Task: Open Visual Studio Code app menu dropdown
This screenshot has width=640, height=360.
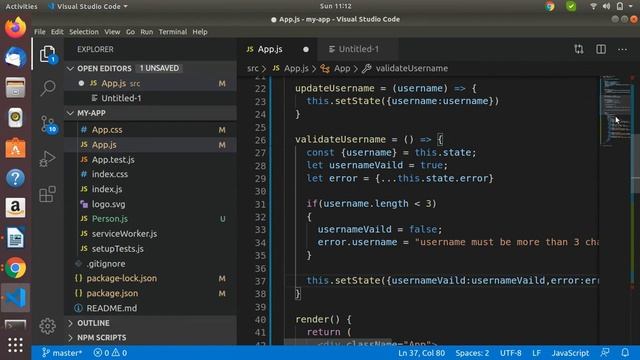Action: (x=88, y=6)
